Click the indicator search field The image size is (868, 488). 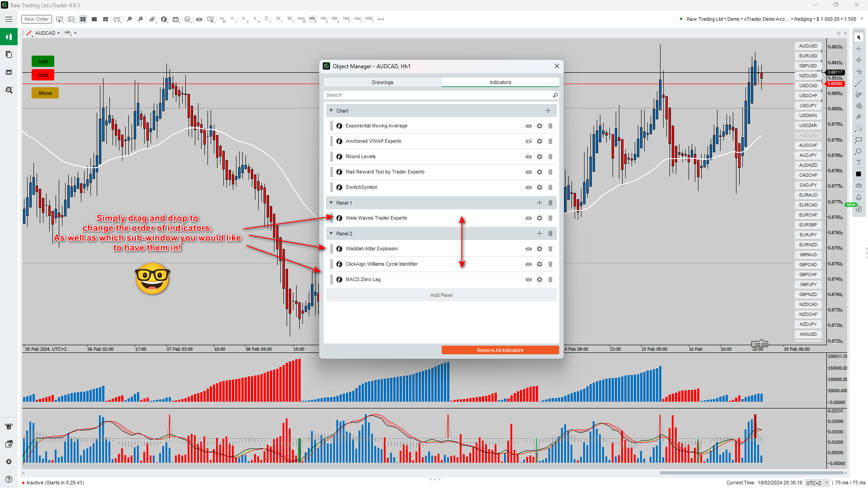436,95
